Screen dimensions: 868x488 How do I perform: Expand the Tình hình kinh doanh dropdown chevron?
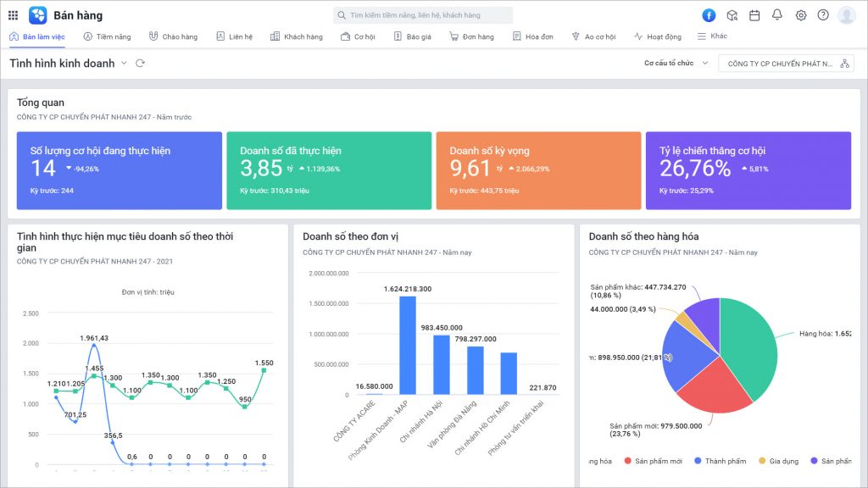click(x=124, y=63)
